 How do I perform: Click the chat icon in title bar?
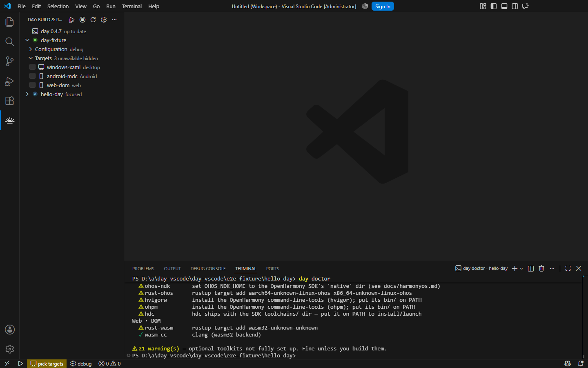click(x=526, y=6)
